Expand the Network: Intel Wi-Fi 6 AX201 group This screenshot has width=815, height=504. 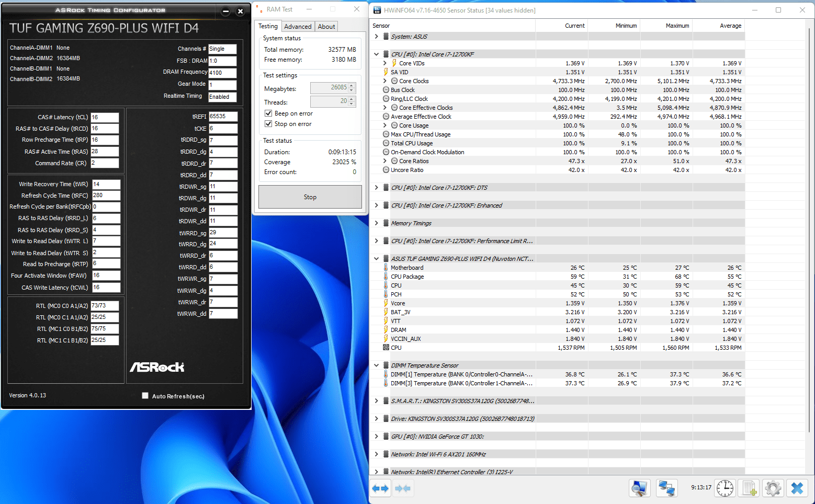pos(376,454)
